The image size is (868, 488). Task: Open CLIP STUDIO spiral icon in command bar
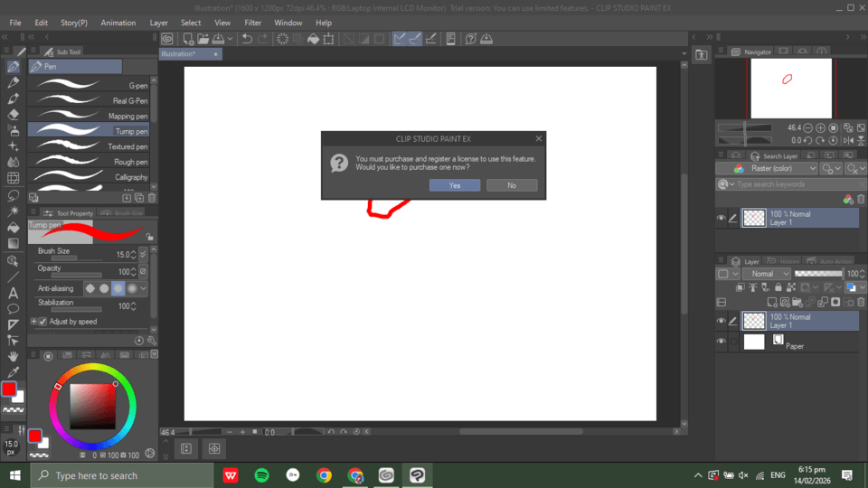coord(167,39)
